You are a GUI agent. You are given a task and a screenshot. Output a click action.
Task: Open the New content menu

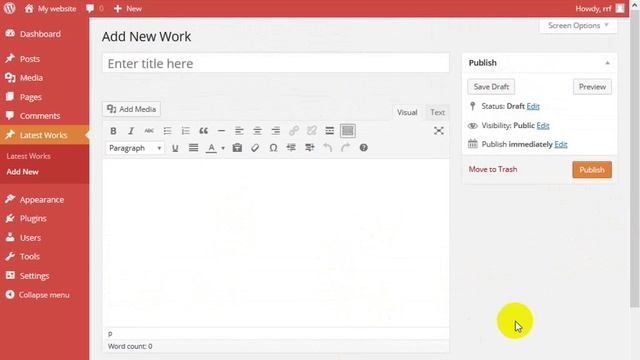tap(128, 8)
